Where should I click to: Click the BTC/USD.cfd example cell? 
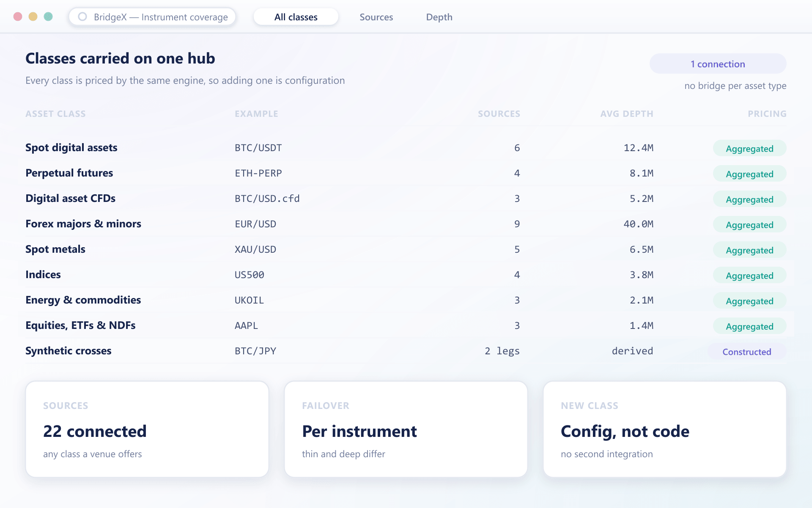[267, 199]
